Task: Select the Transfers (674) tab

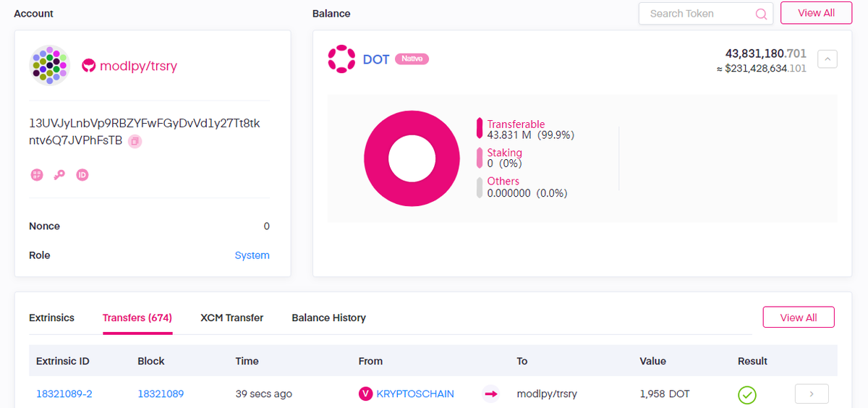Action: coord(137,318)
